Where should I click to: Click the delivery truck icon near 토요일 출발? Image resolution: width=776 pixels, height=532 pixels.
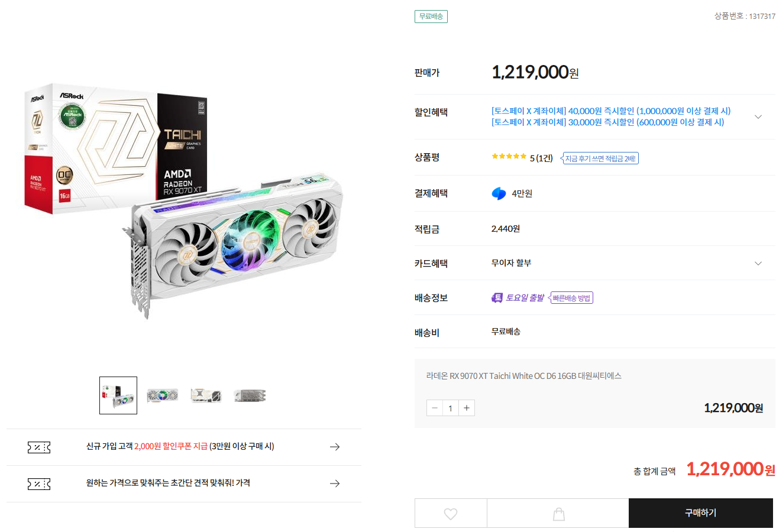click(x=497, y=297)
